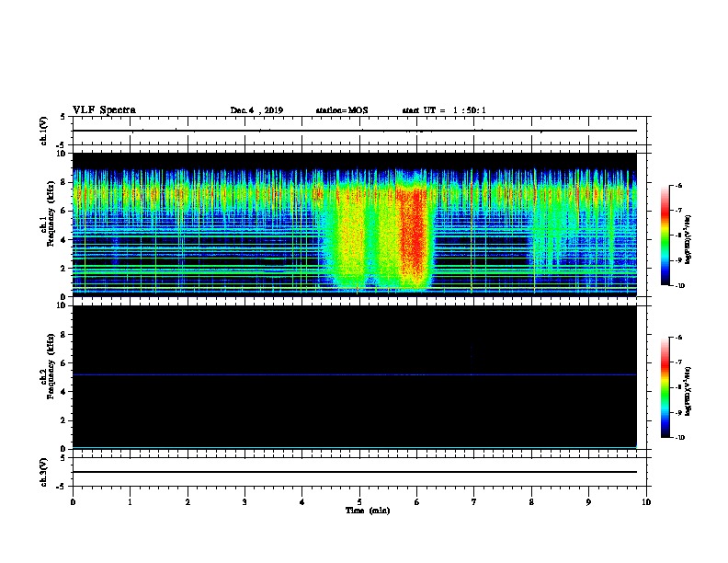Click the blue horizontal line in ch.2 spectrogram
Image resolution: width=728 pixels, height=563 pixels.
pyautogui.click(x=354, y=374)
